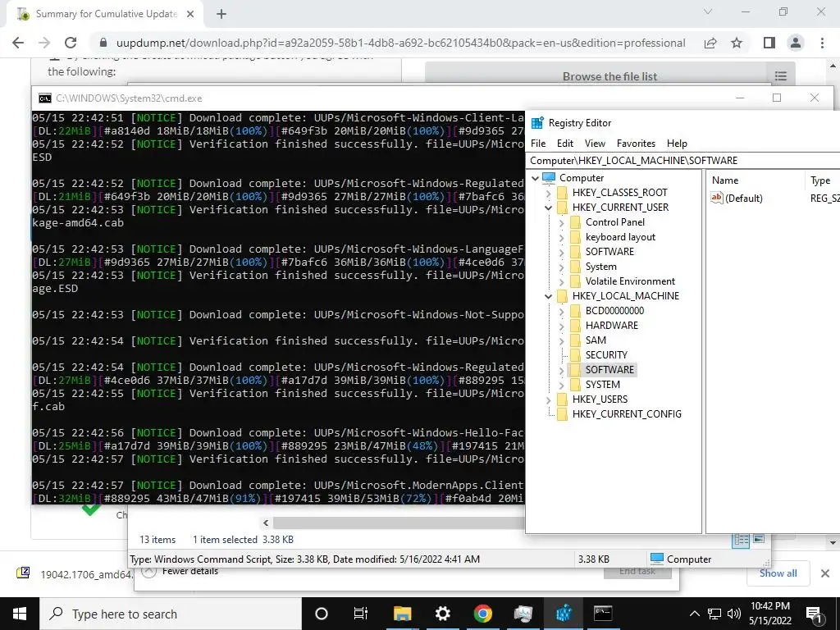The width and height of the screenshot is (840, 630).
Task: Switch to Registry Editor taskbar icon
Action: point(563,614)
